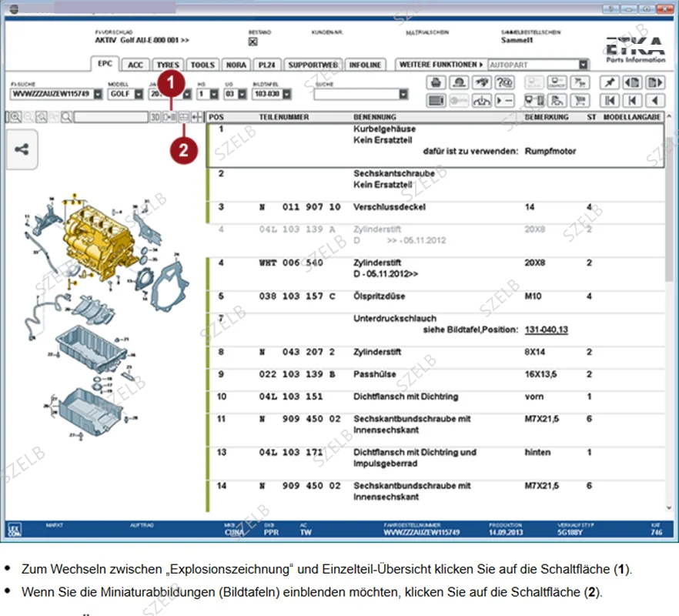679x616 pixels.
Task: Click the zoom-to-fit magnifier icon
Action: pos(42,117)
